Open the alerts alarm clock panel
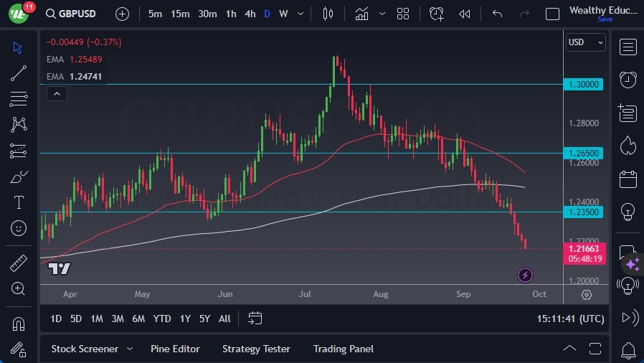This screenshot has width=644, height=363. (628, 80)
